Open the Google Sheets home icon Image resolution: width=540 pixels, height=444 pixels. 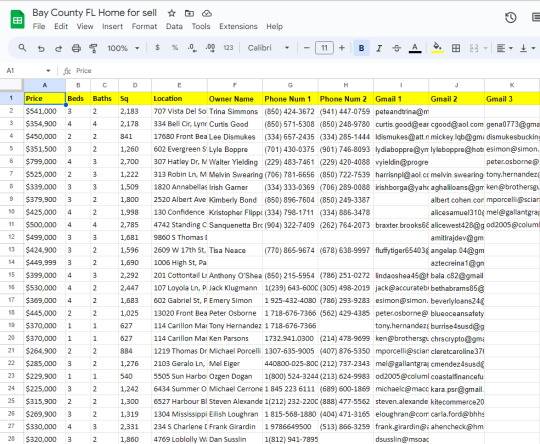coord(17,20)
